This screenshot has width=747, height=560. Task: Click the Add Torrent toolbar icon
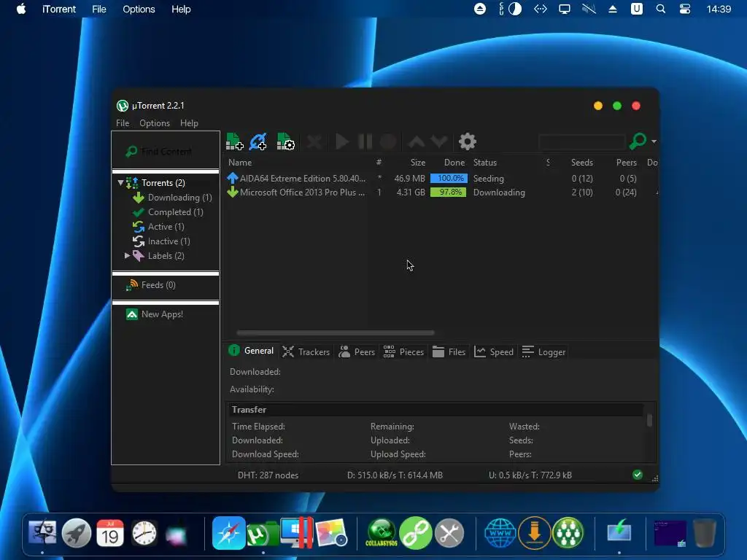pos(234,141)
